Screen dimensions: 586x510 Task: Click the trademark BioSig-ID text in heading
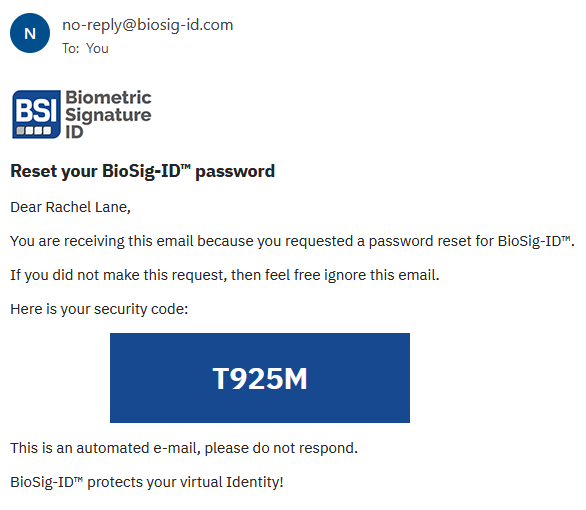pos(146,171)
